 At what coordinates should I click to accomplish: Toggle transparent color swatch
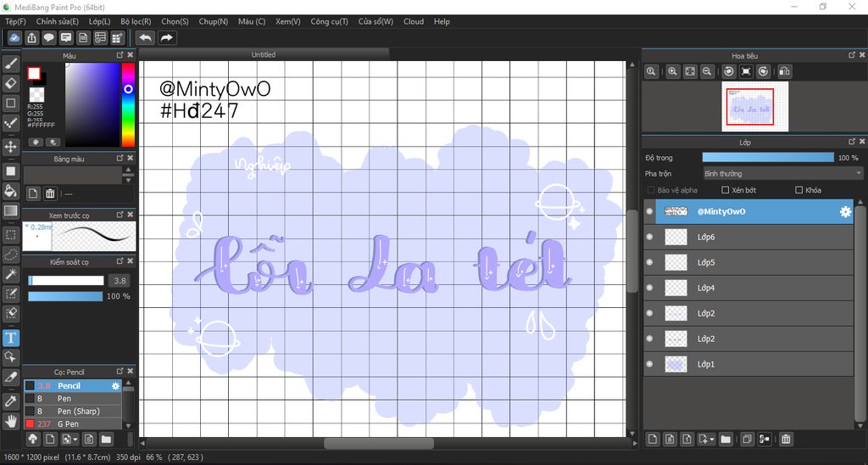pyautogui.click(x=36, y=94)
